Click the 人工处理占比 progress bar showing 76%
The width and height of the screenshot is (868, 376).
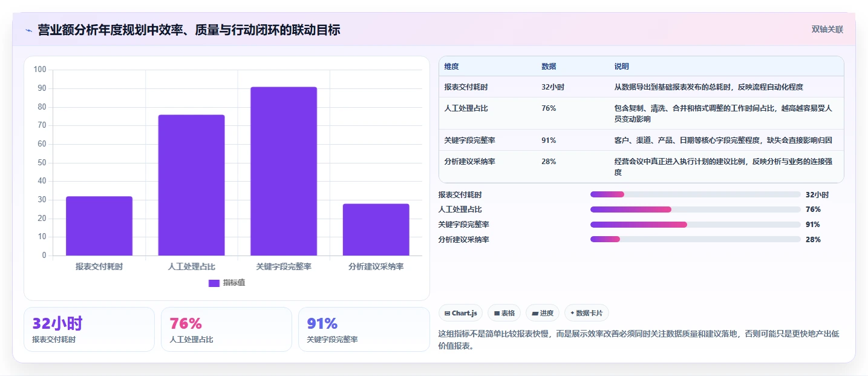[x=695, y=209]
